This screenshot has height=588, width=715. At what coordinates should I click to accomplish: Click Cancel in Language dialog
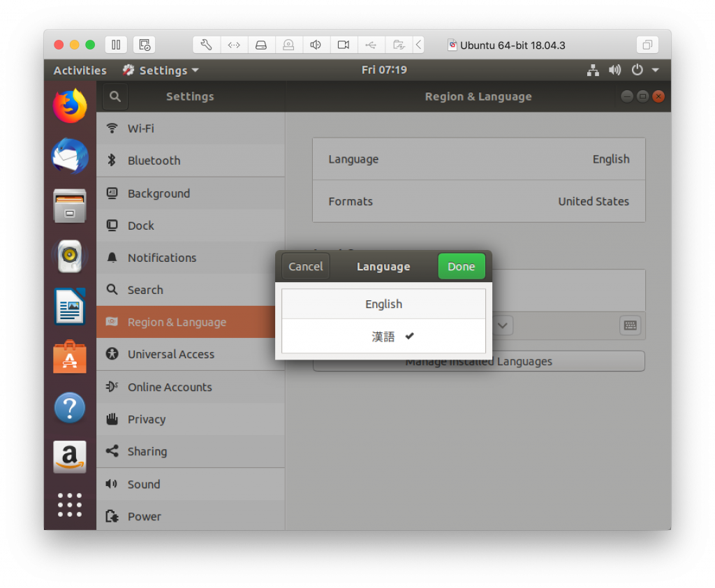point(306,266)
